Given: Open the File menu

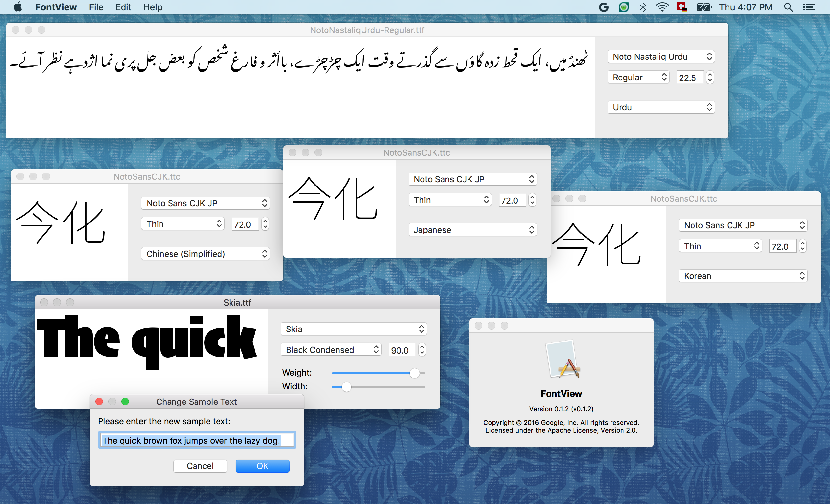Looking at the screenshot, I should click(x=96, y=7).
